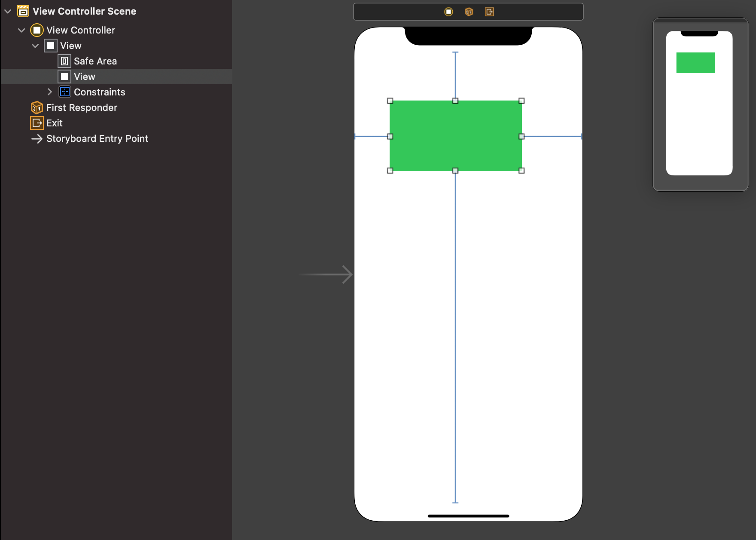
Task: Click the right-middle resize handle of green view
Action: pos(521,136)
